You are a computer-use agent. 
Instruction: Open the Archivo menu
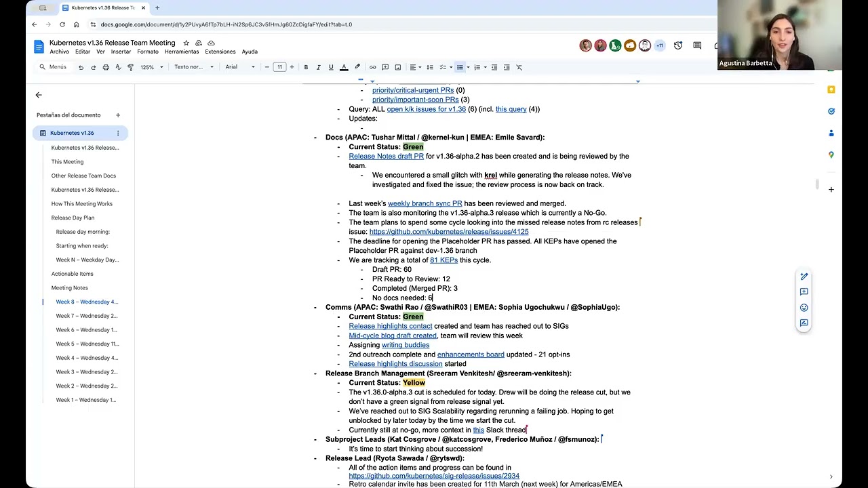(x=59, y=52)
